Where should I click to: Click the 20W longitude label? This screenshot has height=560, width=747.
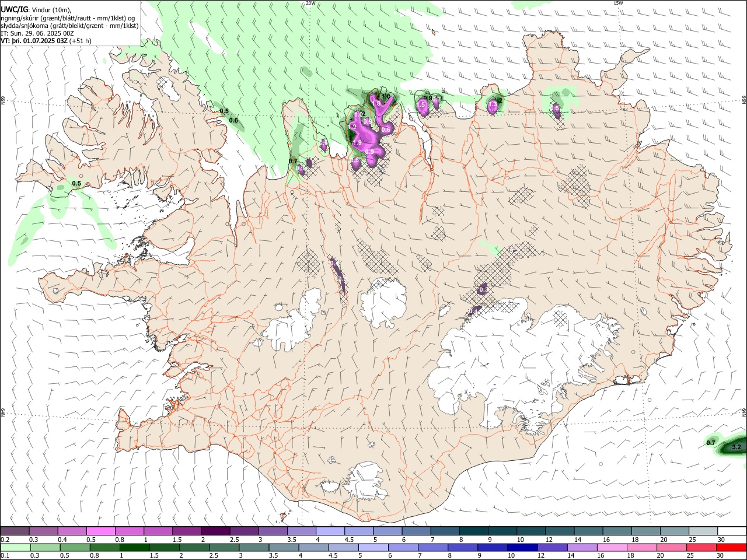click(311, 3)
